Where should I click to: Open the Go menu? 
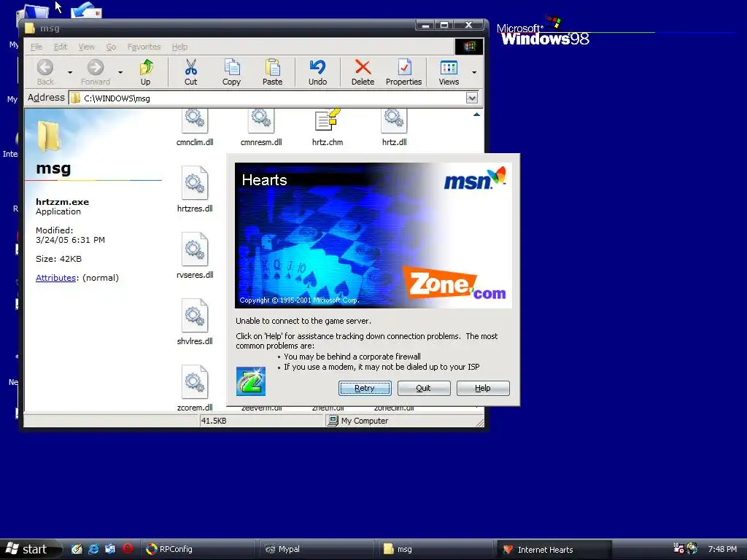tap(111, 47)
